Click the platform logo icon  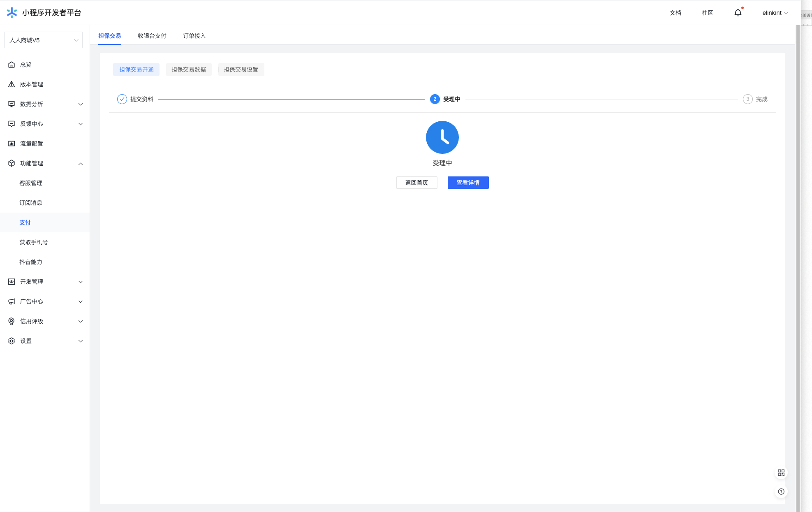(12, 13)
